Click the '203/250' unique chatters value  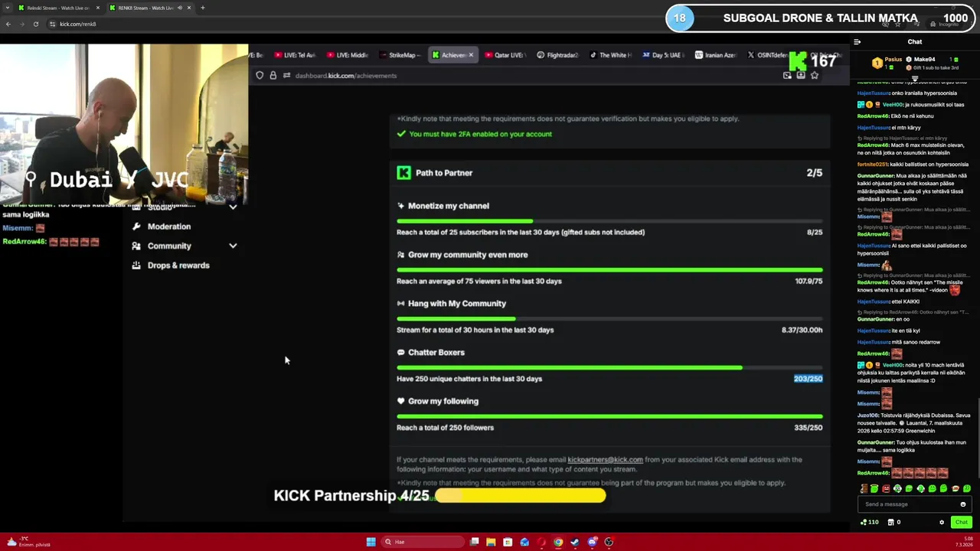(x=808, y=379)
